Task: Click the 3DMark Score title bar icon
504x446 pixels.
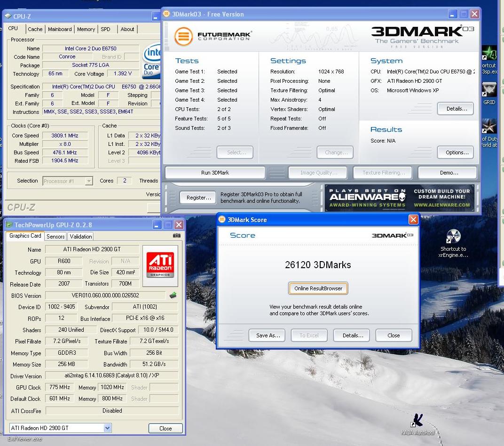Action: (x=222, y=219)
